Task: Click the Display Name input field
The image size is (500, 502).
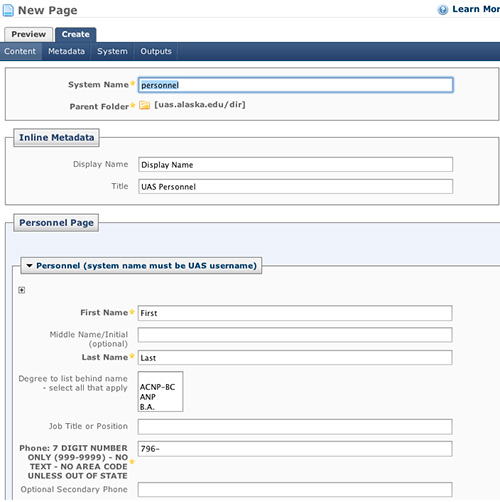Action: coord(296,165)
